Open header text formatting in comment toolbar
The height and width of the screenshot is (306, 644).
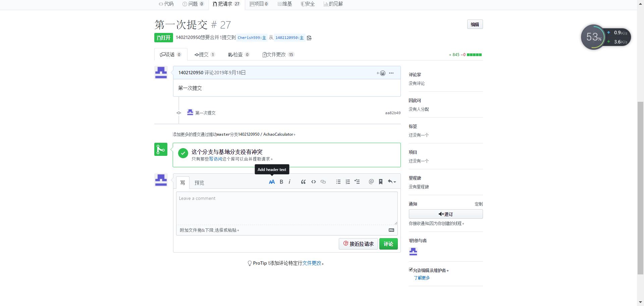pos(272,182)
